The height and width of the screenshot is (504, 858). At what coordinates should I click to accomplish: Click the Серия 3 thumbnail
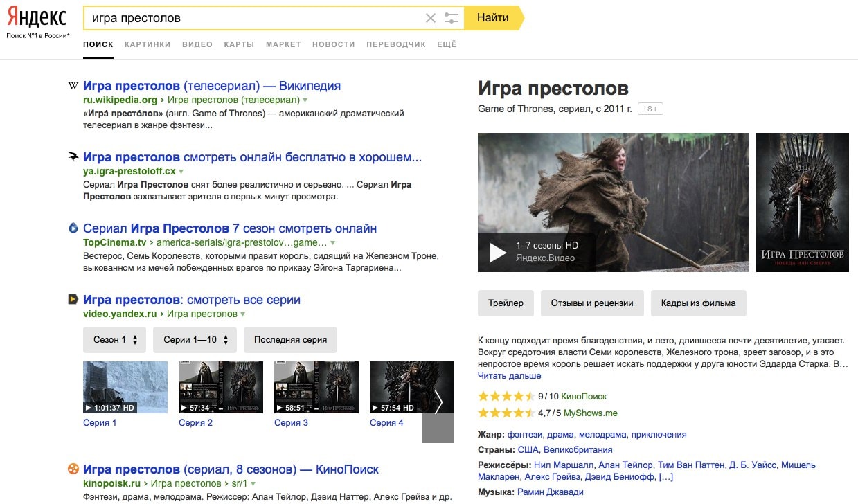point(316,387)
